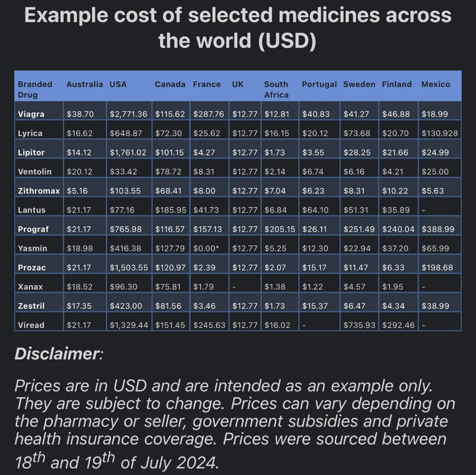Click the Zithromax row label
Screen dimensions: 476x475
[39, 191]
